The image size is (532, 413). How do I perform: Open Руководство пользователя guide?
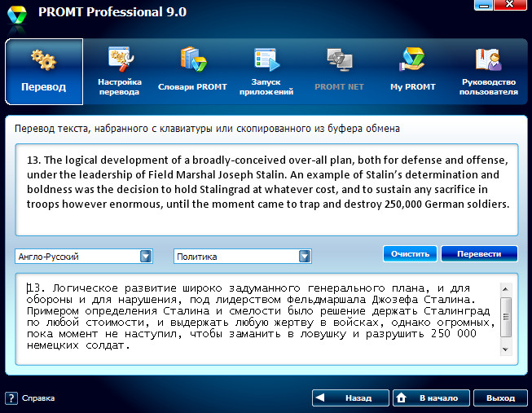tap(489, 72)
